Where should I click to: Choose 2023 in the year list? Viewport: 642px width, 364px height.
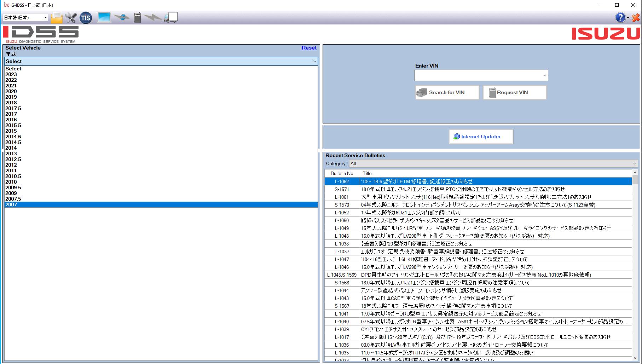pyautogui.click(x=11, y=74)
